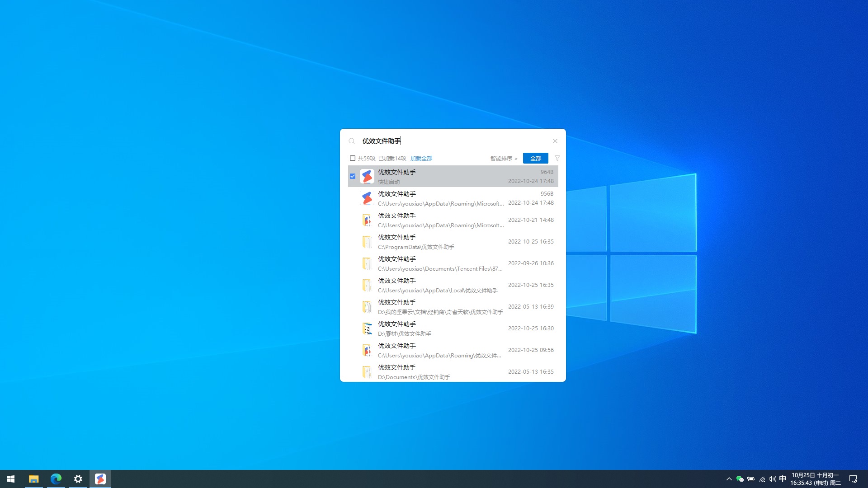The image size is (868, 488).
Task: Click inside the search text field
Action: pyautogui.click(x=452, y=141)
